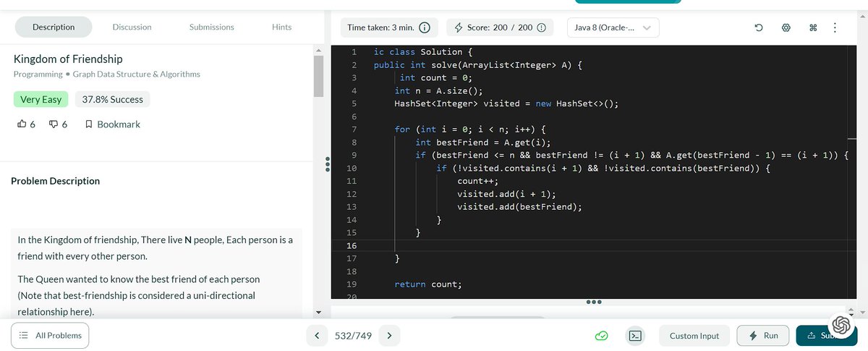Viewport: 868px width, 351px height.
Task: Click the green cloud saved status icon
Action: [601, 336]
